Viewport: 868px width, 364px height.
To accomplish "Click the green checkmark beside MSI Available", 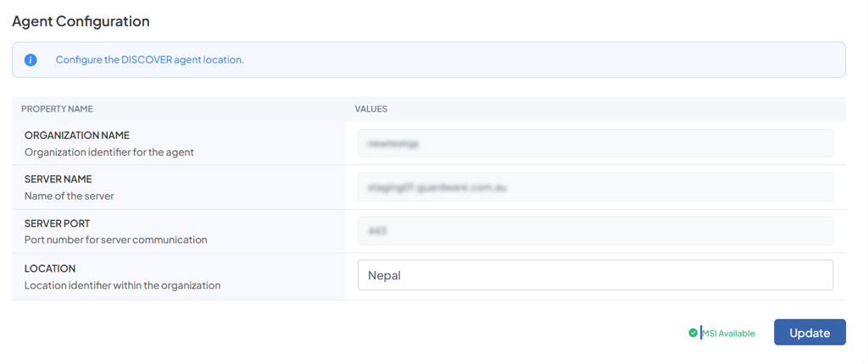I will 693,333.
